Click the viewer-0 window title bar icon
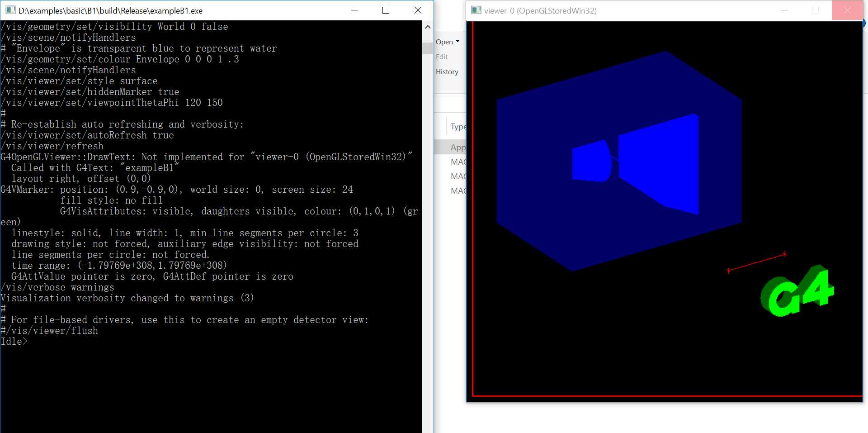 tap(476, 10)
